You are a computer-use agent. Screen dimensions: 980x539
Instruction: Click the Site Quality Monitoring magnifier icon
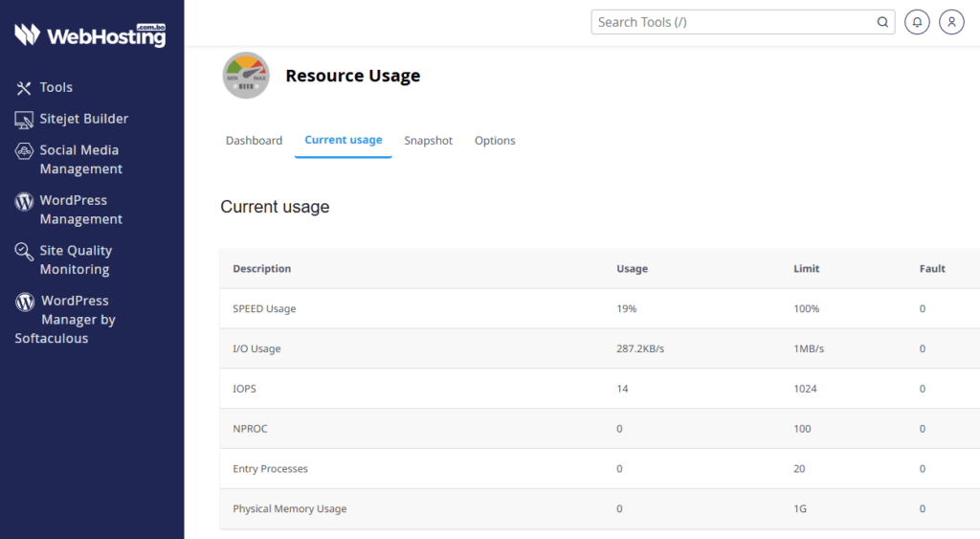pos(24,252)
